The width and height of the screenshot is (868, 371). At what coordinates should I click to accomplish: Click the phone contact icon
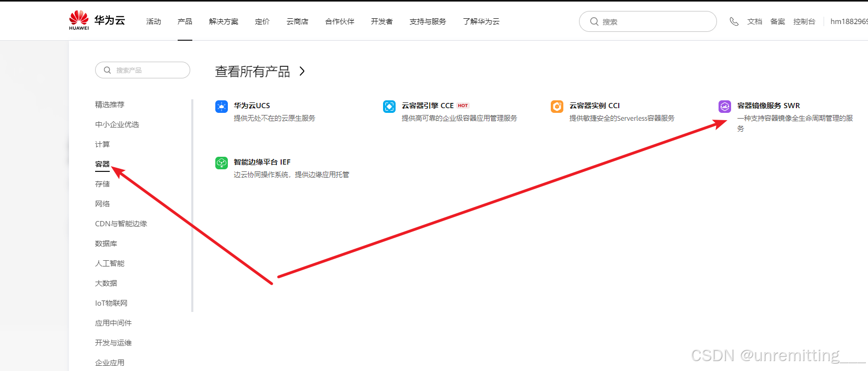[734, 21]
